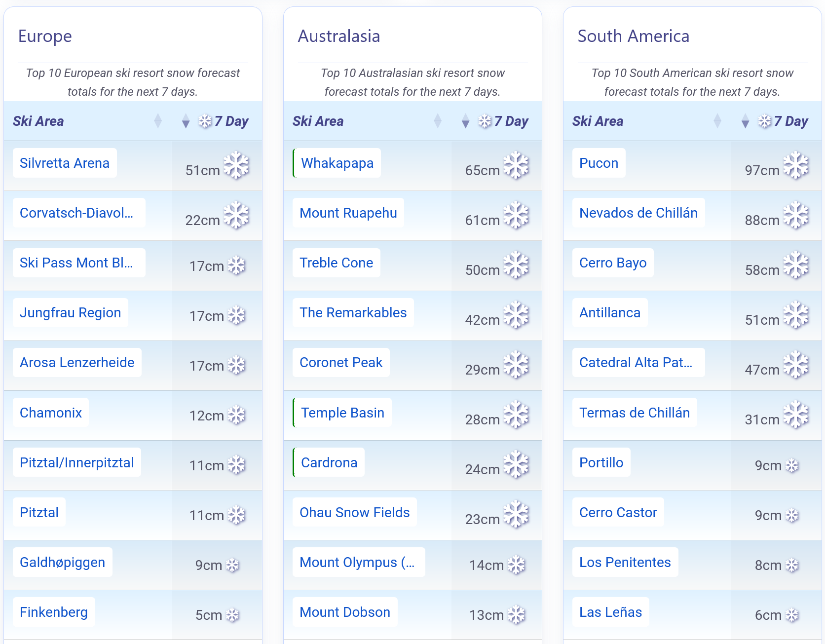This screenshot has height=644, width=825.
Task: Click snowflake icon beside Mount Dobson 13cm
Action: pyautogui.click(x=516, y=615)
